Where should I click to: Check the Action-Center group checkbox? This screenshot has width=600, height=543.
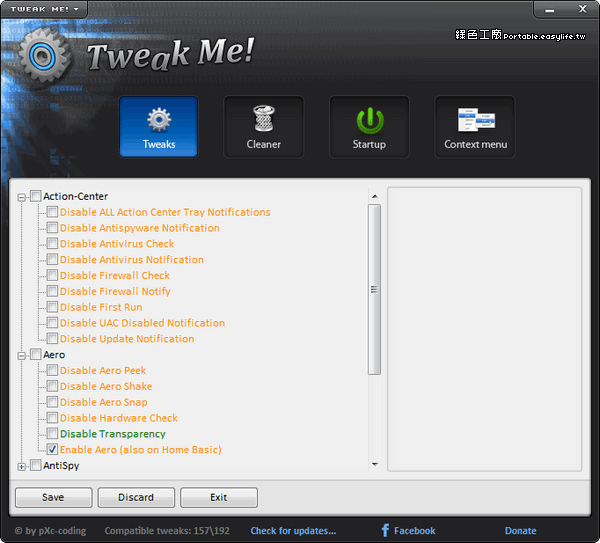pyautogui.click(x=36, y=196)
